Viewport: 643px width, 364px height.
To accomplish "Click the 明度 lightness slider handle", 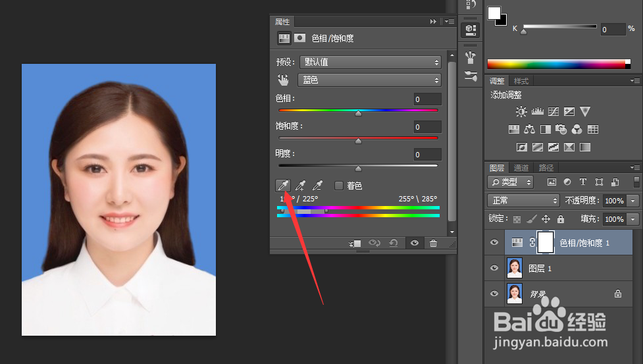I will click(359, 168).
